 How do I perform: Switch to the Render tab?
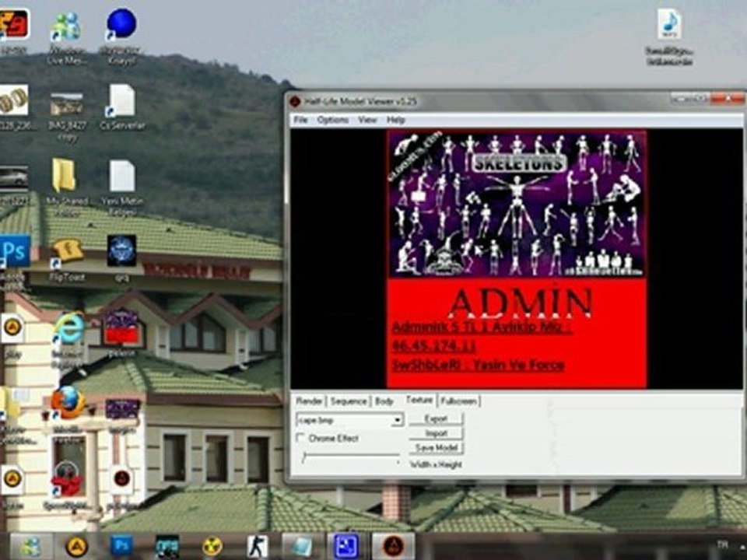coord(309,401)
